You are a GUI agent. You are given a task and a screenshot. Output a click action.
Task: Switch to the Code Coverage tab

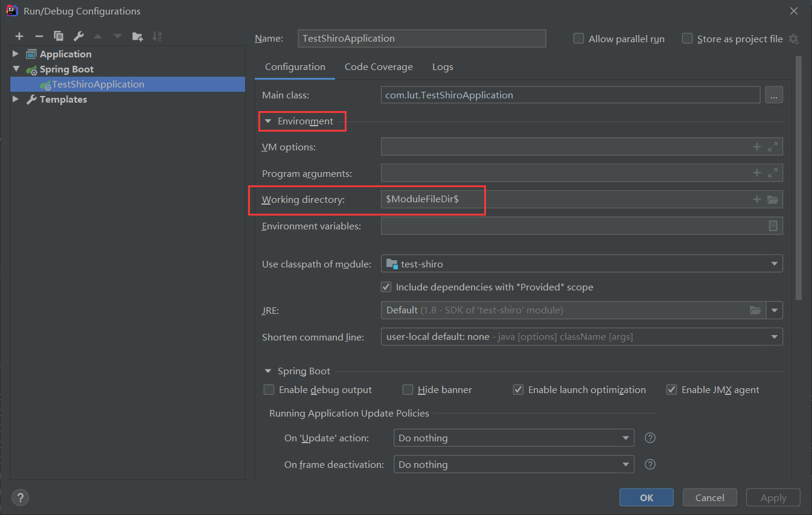(x=379, y=67)
